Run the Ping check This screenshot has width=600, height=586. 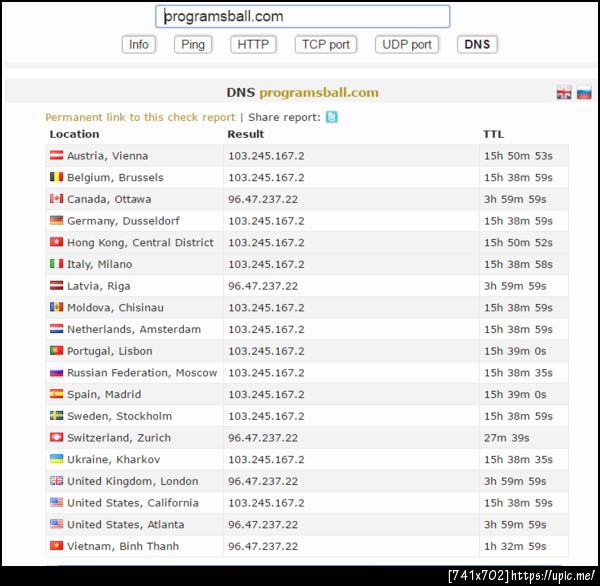tap(193, 44)
